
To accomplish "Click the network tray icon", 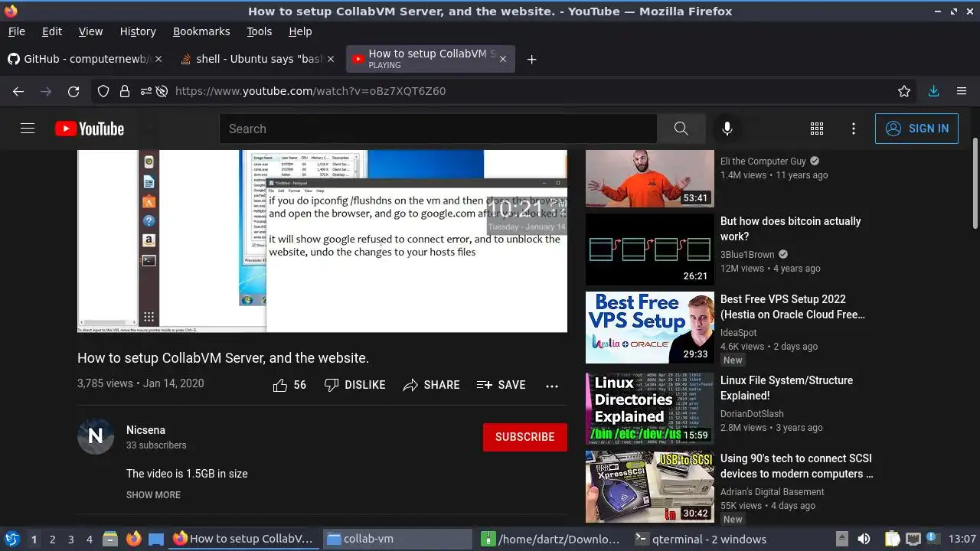I will 913,539.
